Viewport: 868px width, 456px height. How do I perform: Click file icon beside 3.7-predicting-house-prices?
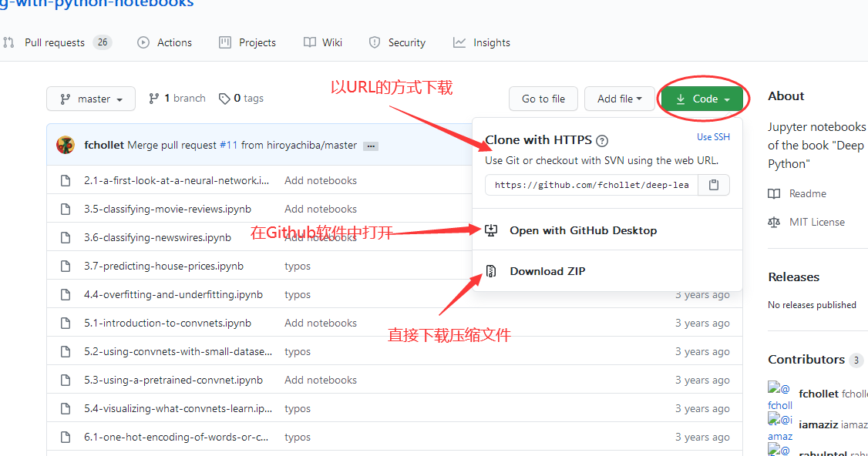click(66, 267)
